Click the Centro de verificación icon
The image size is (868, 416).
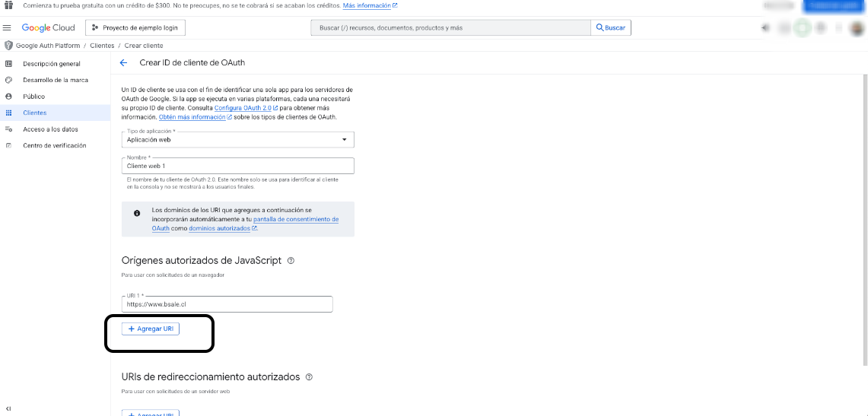point(8,145)
